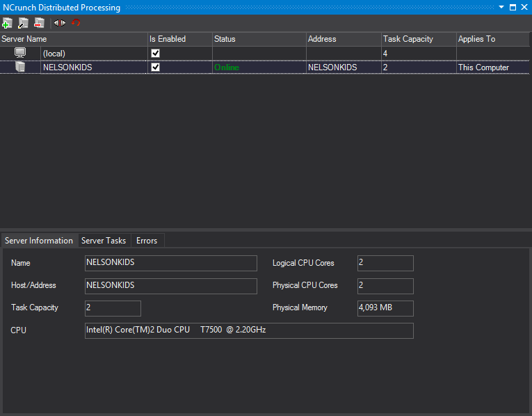Click the Task Capacity field in Server Information

point(113,308)
